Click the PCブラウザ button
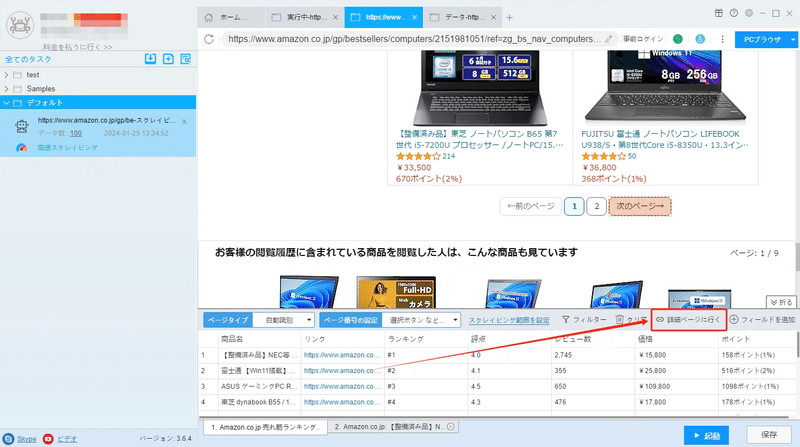 click(762, 39)
